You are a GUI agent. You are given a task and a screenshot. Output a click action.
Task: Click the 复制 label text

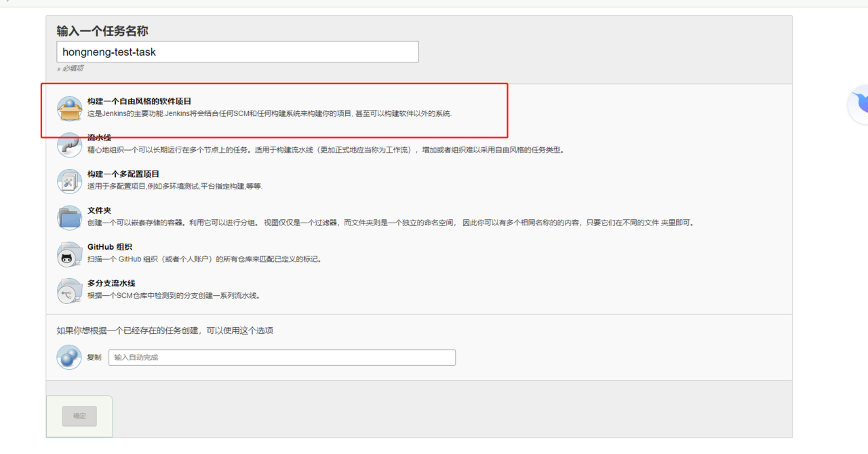point(94,358)
